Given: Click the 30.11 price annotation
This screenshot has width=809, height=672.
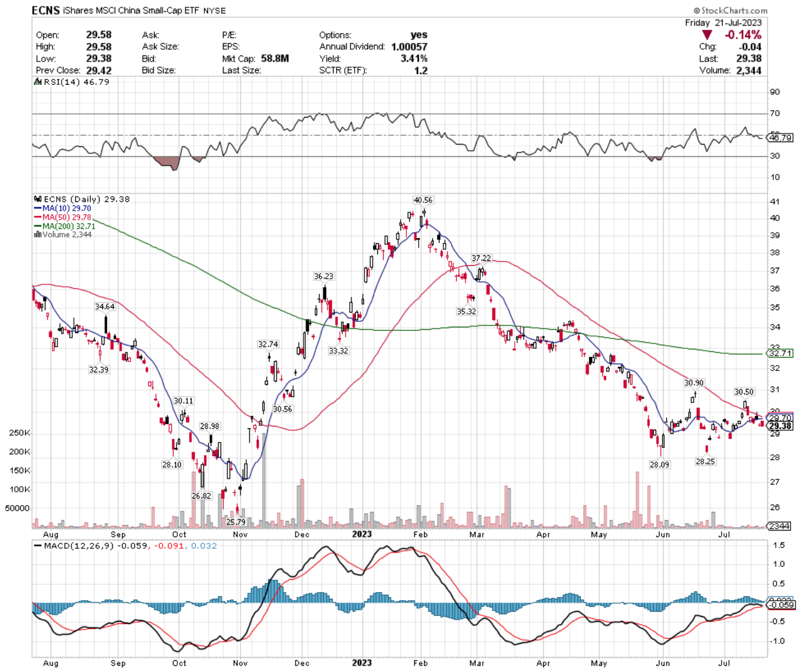Looking at the screenshot, I should [x=183, y=401].
